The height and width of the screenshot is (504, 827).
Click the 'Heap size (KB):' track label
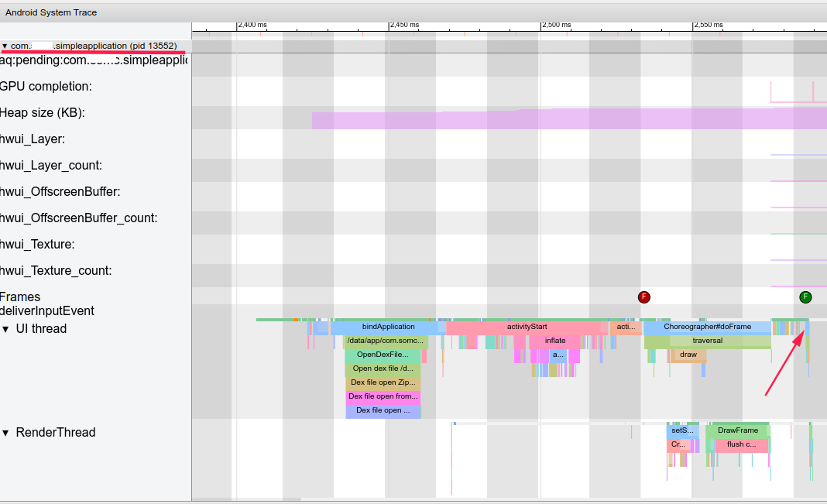click(42, 113)
